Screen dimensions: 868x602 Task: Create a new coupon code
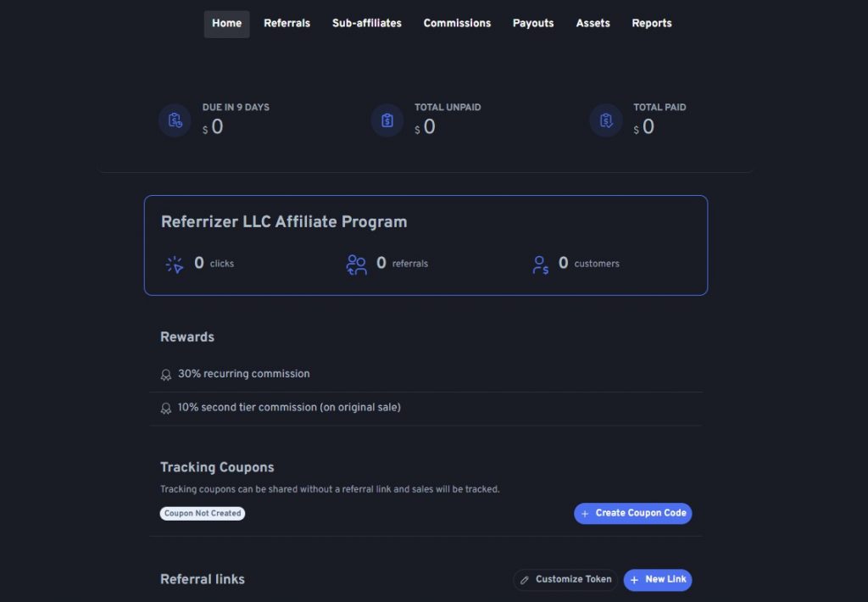pos(632,513)
